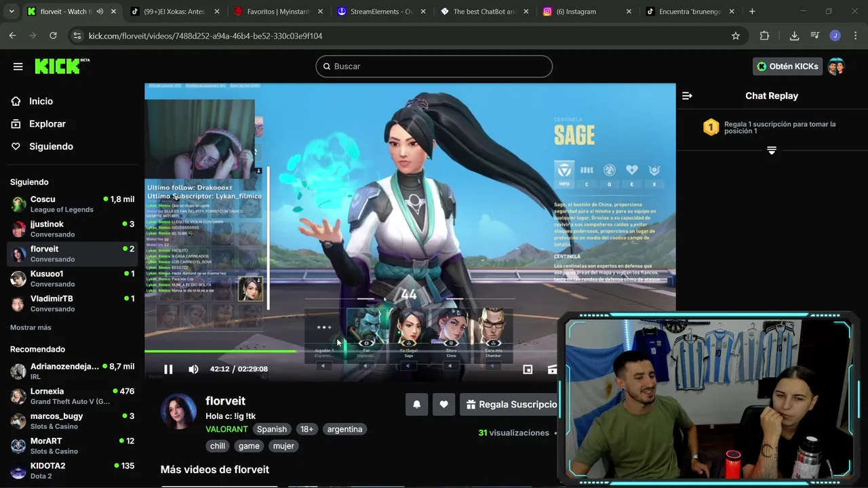Reload the current page
Screen dimensions: 868x488
pyautogui.click(x=53, y=36)
